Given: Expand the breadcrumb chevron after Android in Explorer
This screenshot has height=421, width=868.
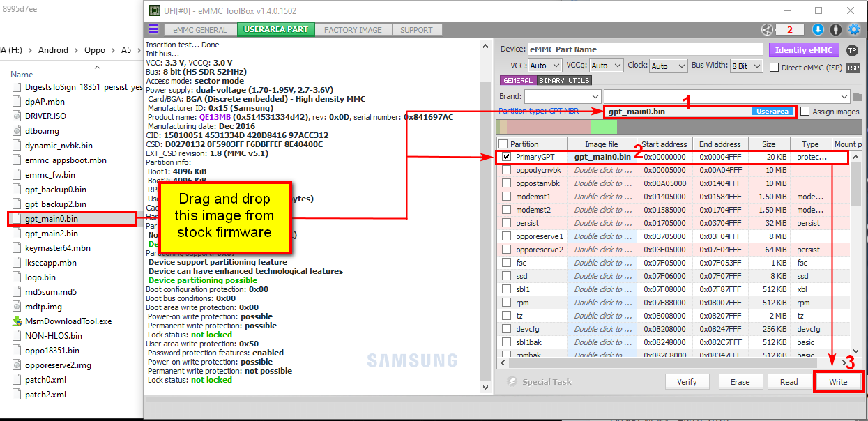Looking at the screenshot, I should tap(75, 50).
